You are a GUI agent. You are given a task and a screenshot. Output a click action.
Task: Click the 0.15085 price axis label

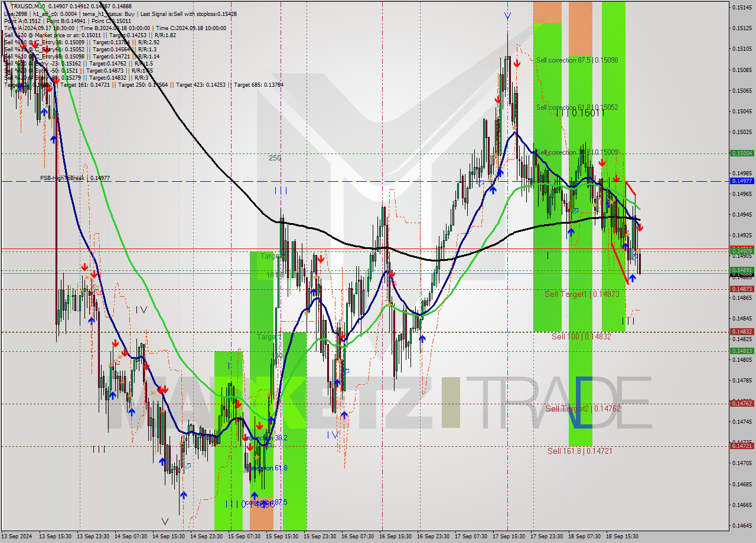tap(742, 70)
